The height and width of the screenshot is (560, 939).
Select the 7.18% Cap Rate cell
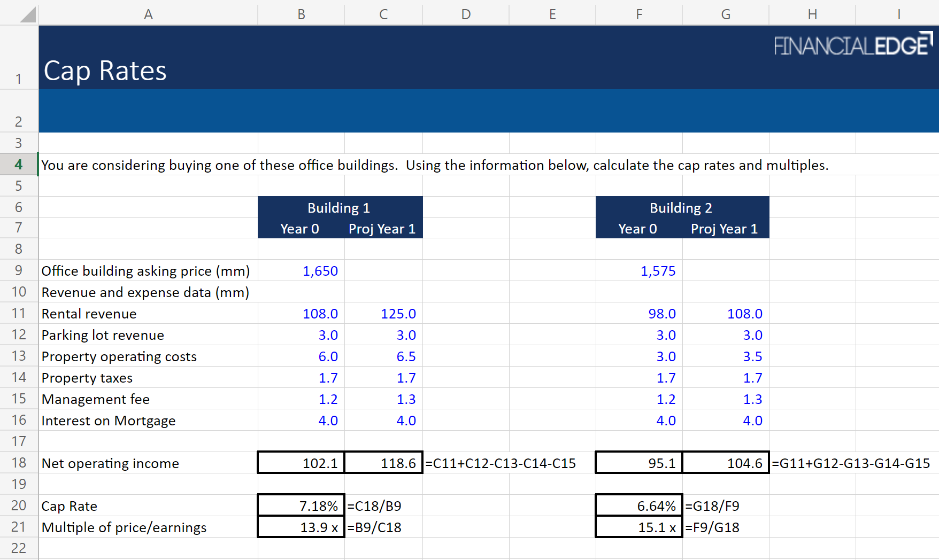(x=301, y=505)
